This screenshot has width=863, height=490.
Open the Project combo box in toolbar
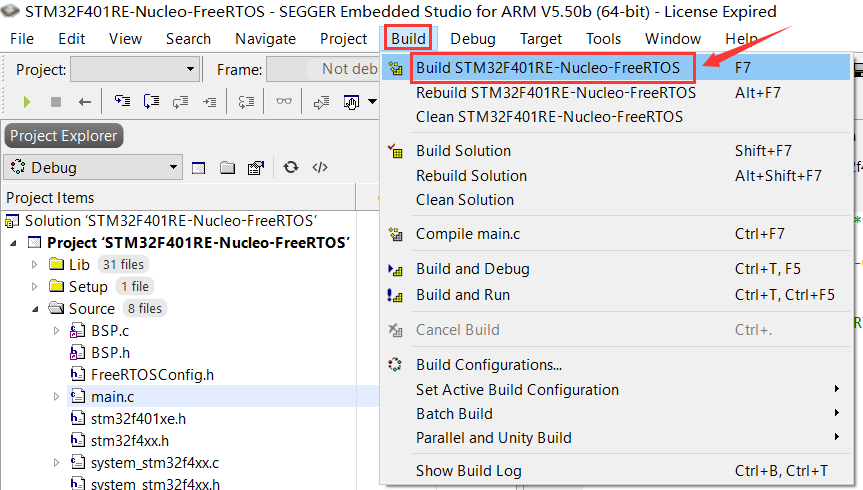tap(135, 69)
